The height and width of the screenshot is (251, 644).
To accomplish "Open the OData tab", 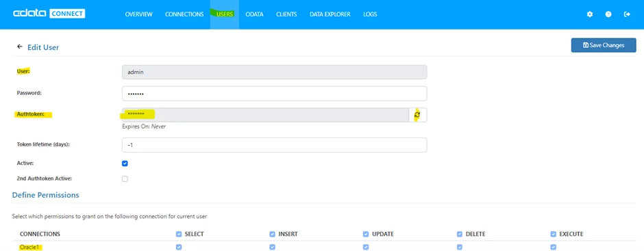I will pyautogui.click(x=255, y=14).
